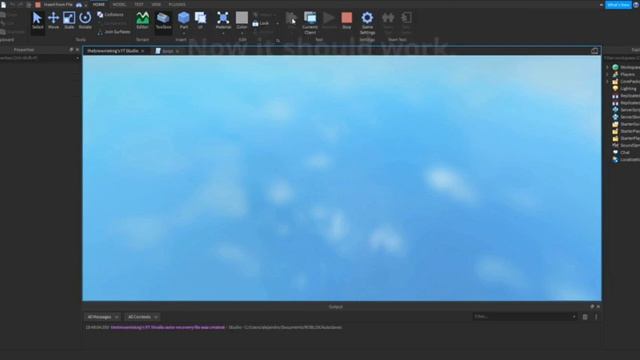Select ServerStorage in Explorer
Screen dimensions: 640x360
[x=626, y=117]
